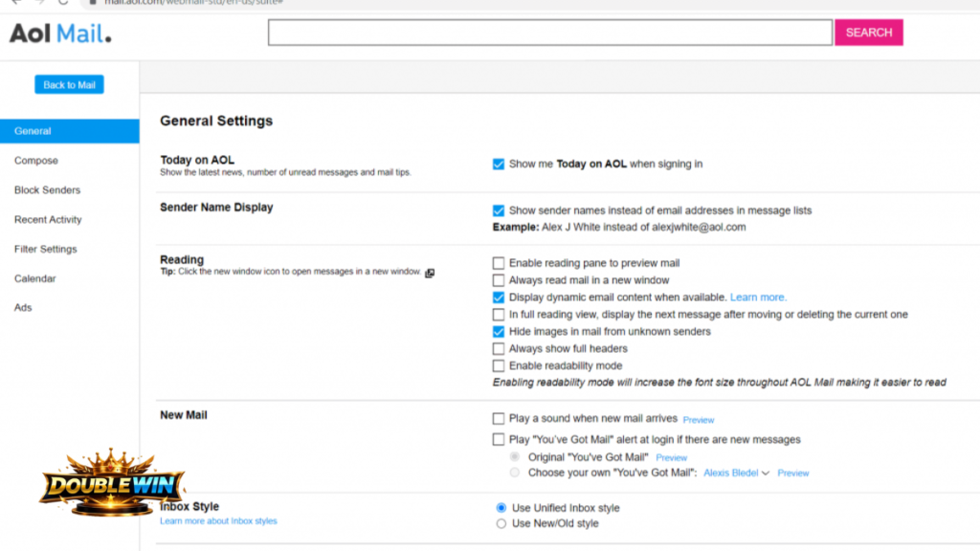
Task: Open Block Senders settings
Action: 48,190
